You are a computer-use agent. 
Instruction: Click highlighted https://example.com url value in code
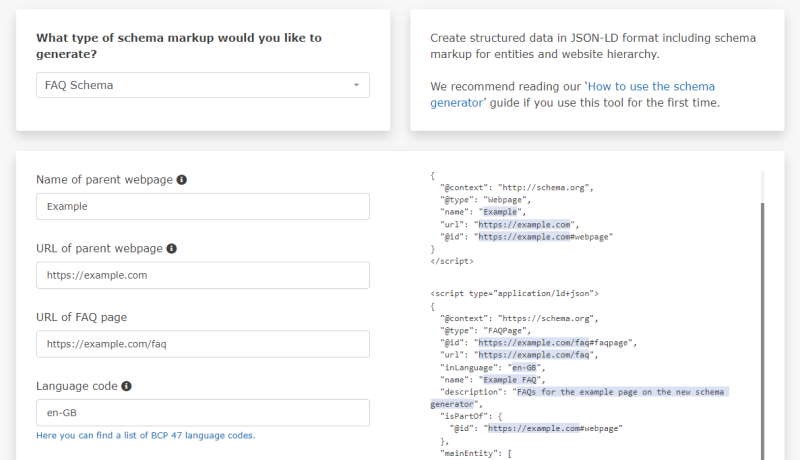coord(524,224)
